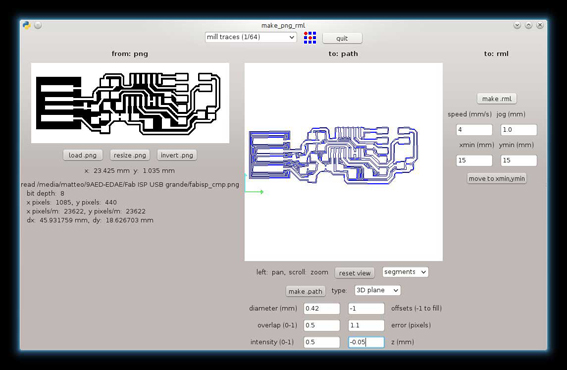Click the blue toolpath preview canvas
Screen dimensions: 567x370
[x=344, y=162]
